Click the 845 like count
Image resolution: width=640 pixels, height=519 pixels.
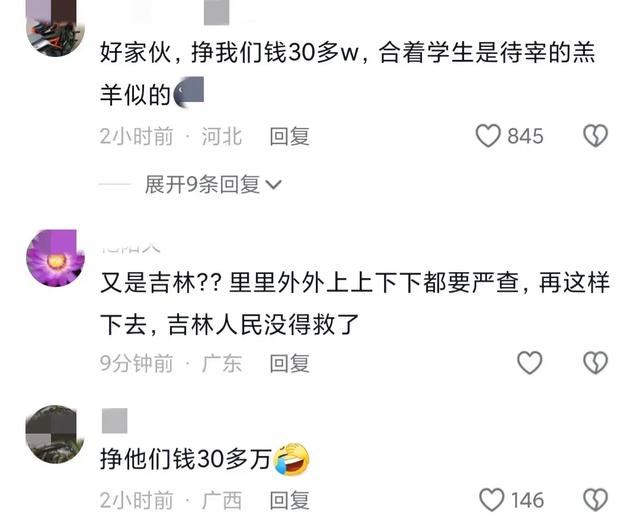click(525, 136)
